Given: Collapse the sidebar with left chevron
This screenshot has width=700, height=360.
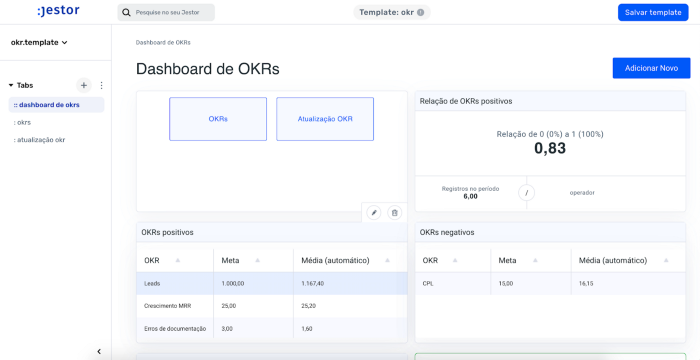Looking at the screenshot, I should (x=99, y=352).
